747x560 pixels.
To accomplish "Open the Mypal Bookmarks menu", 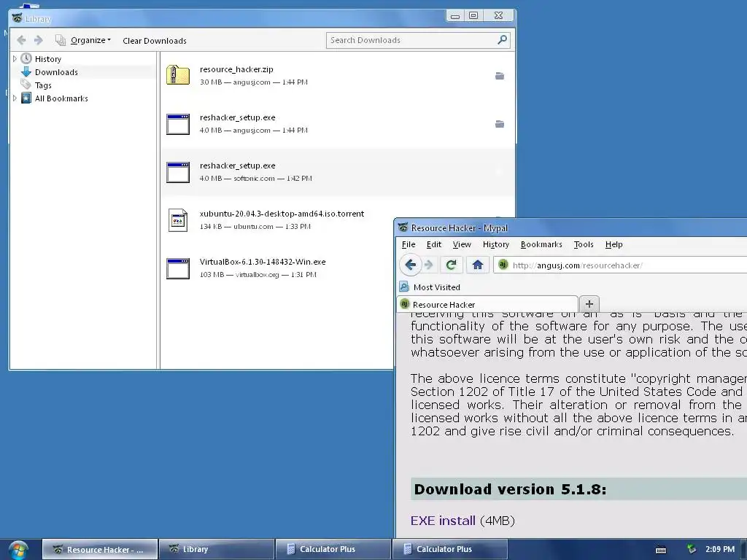I will tap(541, 244).
